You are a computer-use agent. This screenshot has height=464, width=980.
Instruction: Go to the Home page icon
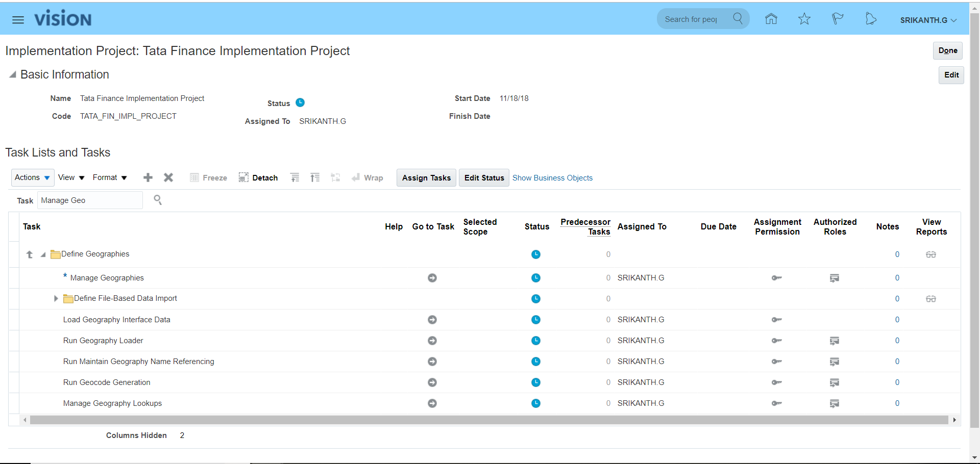tap(771, 19)
